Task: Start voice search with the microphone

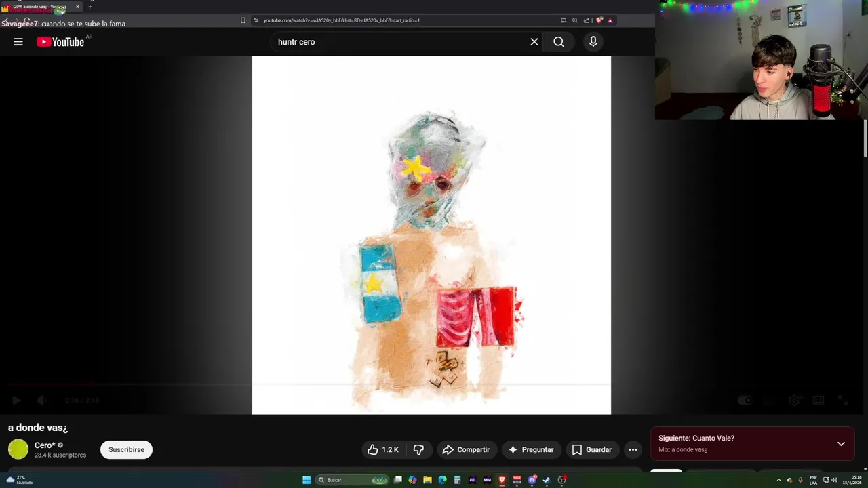Action: pos(593,42)
